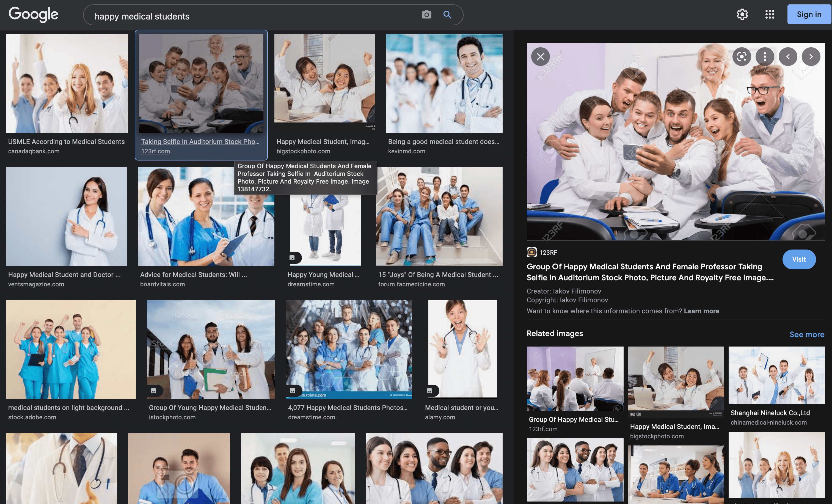Go to the next image with arrow
This screenshot has height=504, width=832.
coord(811,56)
